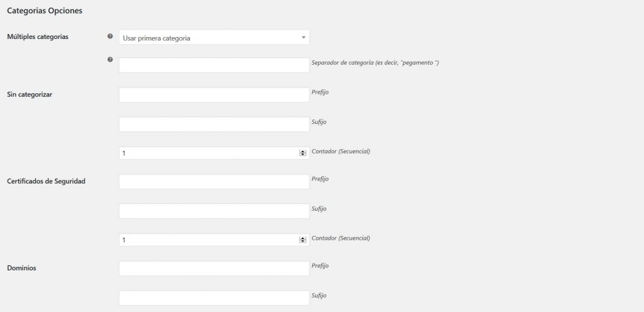Image resolution: width=644 pixels, height=312 pixels.
Task: Click the "Múltiples categorias" label
Action: pyautogui.click(x=37, y=36)
